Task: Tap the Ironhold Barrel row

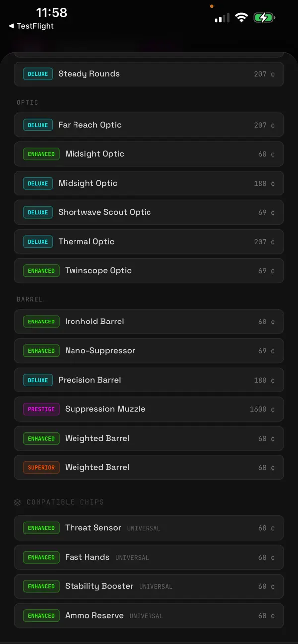Action: [149, 322]
